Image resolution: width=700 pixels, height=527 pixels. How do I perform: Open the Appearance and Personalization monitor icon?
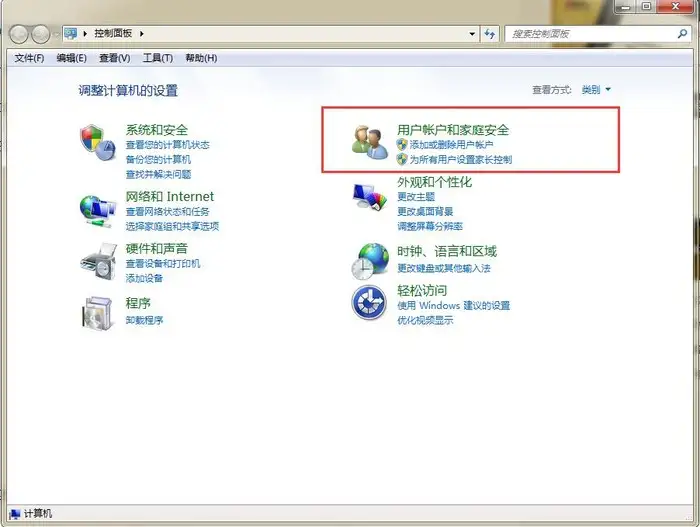(x=370, y=196)
